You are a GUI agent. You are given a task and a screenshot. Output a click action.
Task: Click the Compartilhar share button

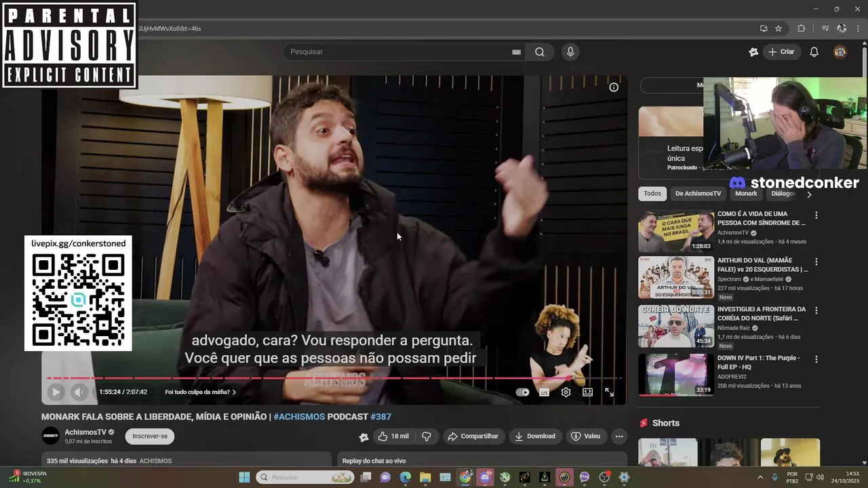tap(473, 436)
